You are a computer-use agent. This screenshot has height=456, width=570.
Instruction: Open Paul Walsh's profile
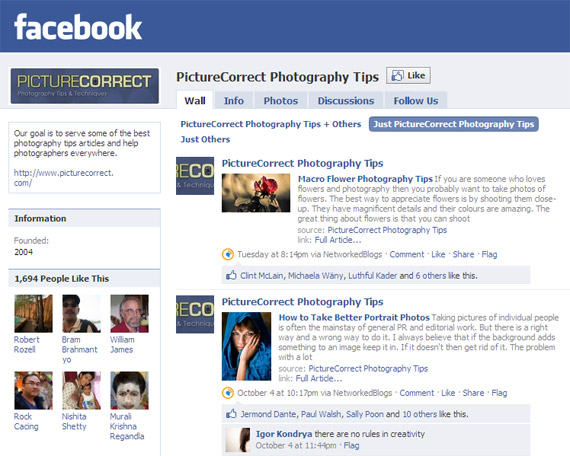click(x=321, y=414)
